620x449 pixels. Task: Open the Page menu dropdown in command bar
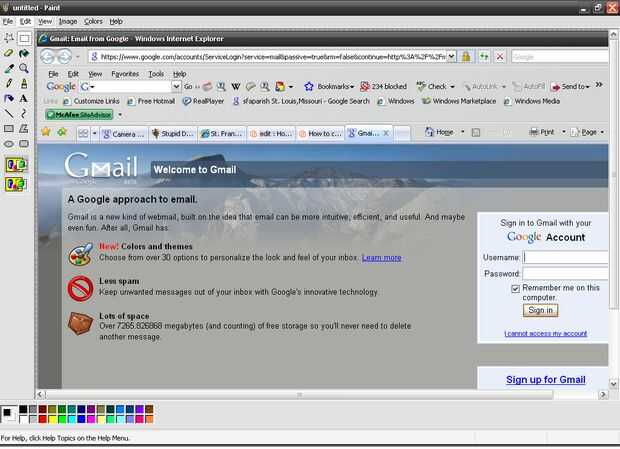coord(602,132)
